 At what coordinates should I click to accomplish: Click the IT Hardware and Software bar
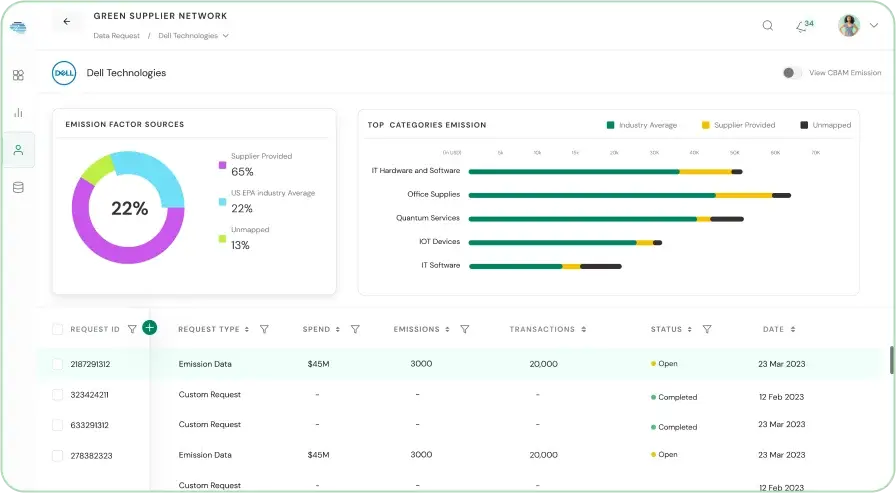[x=605, y=171]
